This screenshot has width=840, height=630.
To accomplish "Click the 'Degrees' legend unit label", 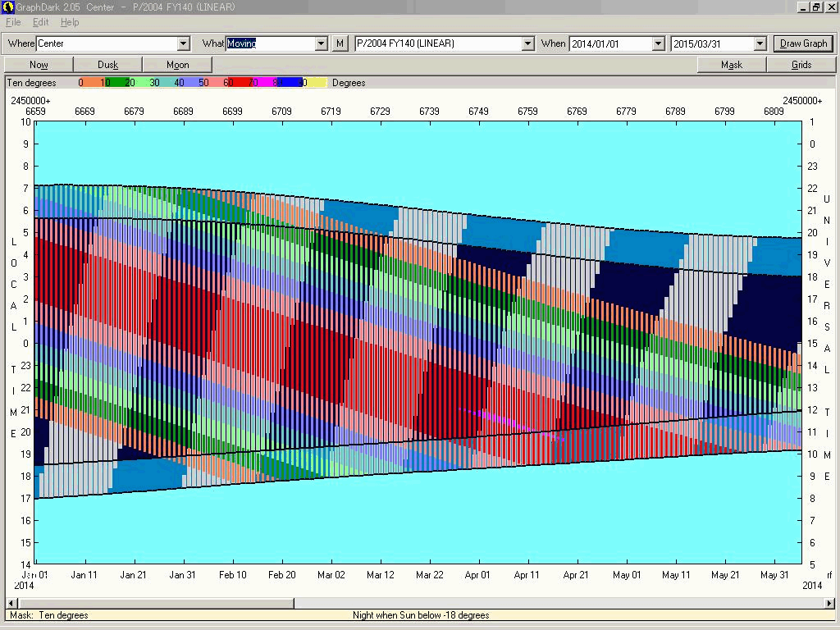I will coord(349,83).
